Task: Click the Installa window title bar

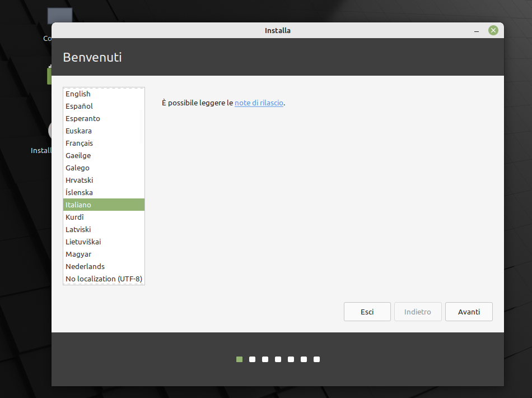Action: click(x=278, y=31)
